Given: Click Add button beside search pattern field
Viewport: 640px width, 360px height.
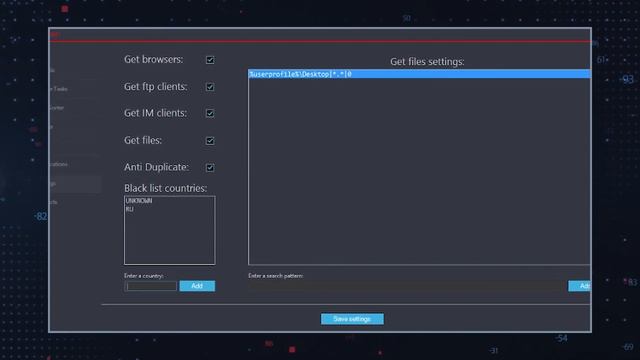Looking at the screenshot, I should coord(579,286).
